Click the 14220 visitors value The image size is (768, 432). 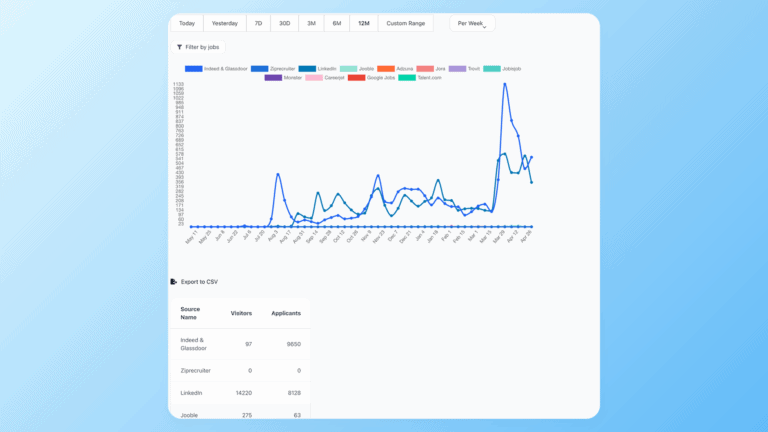pos(244,393)
